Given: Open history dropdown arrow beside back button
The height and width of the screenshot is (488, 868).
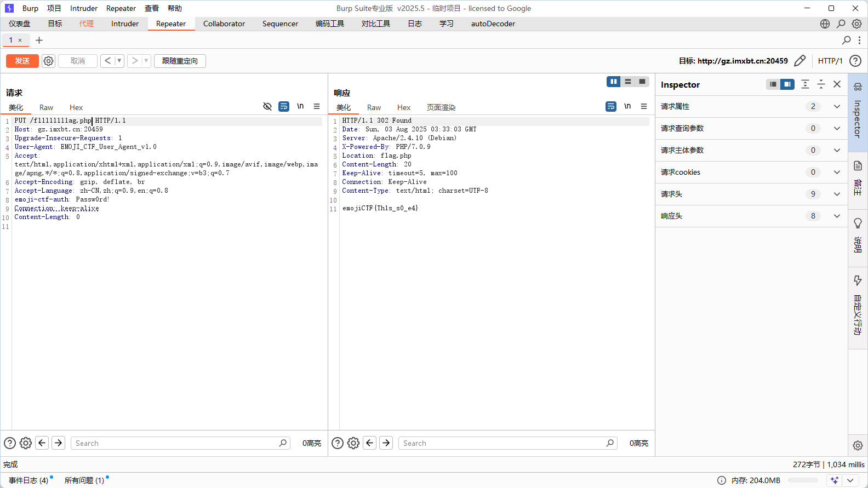Looking at the screenshot, I should [119, 61].
